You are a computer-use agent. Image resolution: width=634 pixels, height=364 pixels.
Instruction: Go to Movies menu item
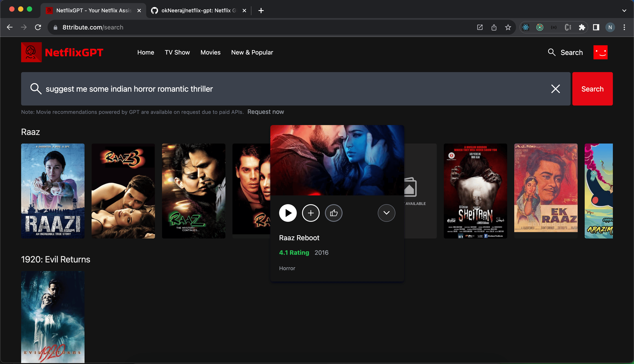(210, 53)
